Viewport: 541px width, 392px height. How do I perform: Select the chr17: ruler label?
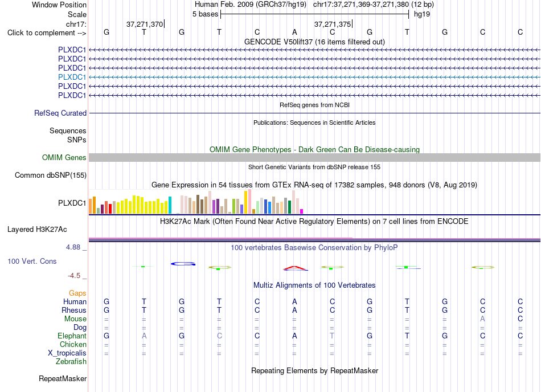pos(76,24)
